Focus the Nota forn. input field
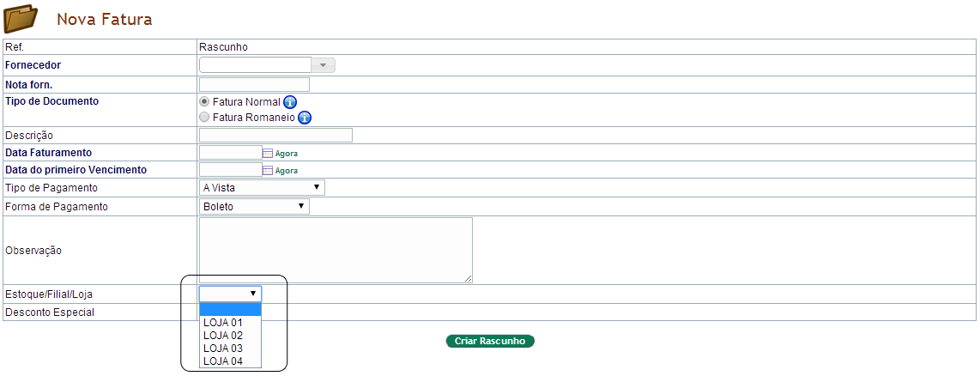The width and height of the screenshot is (980, 376). point(254,84)
